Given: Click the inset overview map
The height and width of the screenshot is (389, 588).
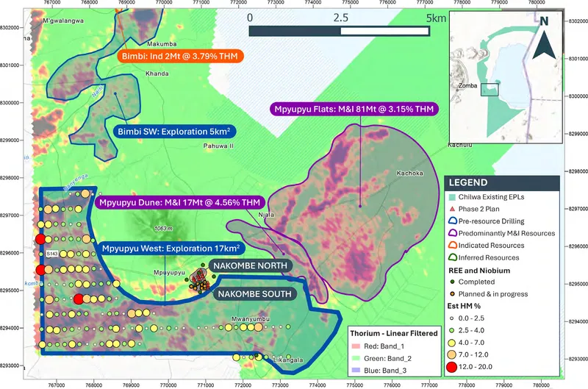Looking at the screenshot, I should (506, 77).
